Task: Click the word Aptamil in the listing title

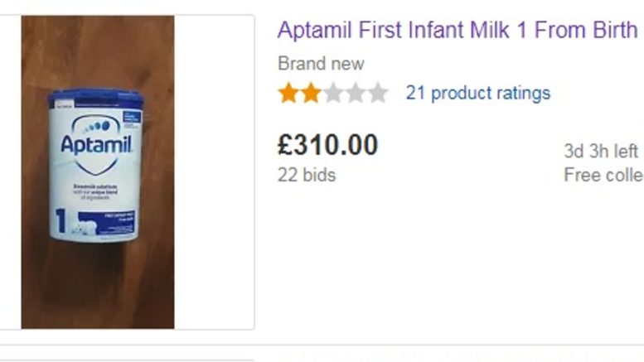Action: click(x=315, y=31)
